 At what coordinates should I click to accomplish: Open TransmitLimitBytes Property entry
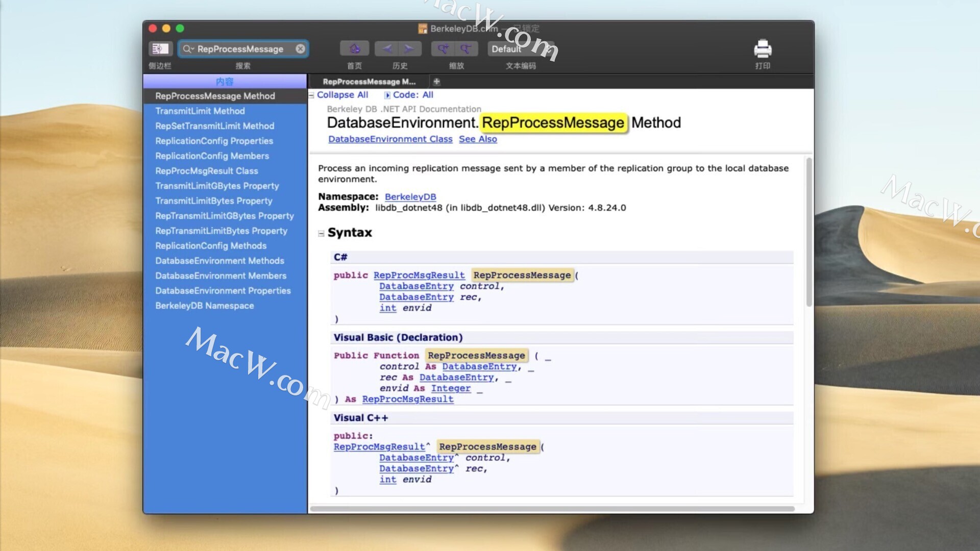225,201
